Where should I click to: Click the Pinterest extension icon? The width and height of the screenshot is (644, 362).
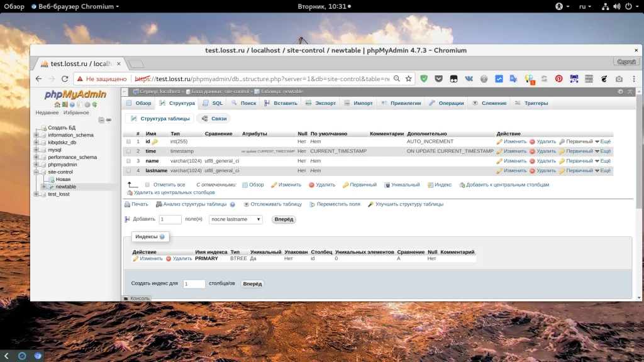[558, 79]
